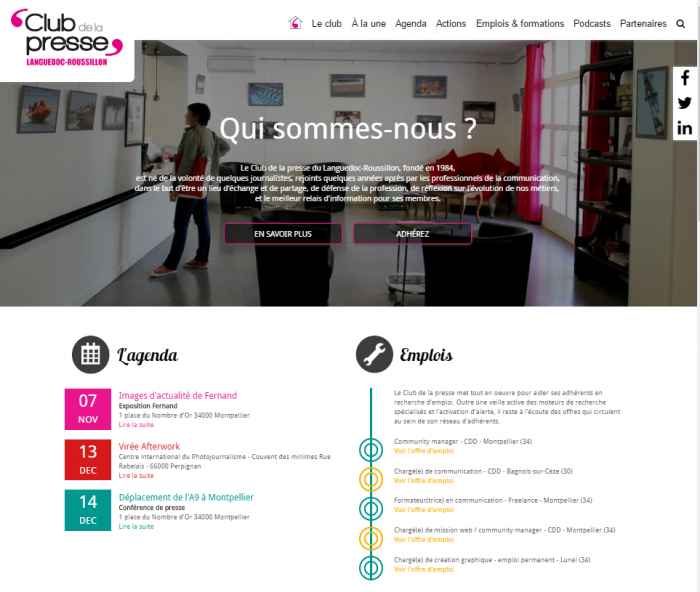Open the search magnifier icon
Viewport: 700px width, 592px height.
pos(680,24)
